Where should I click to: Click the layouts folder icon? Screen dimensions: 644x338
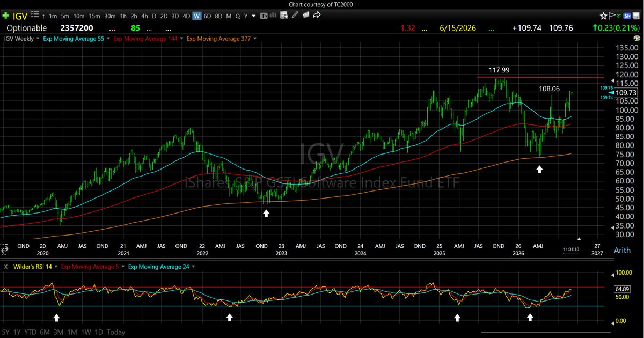point(306,15)
